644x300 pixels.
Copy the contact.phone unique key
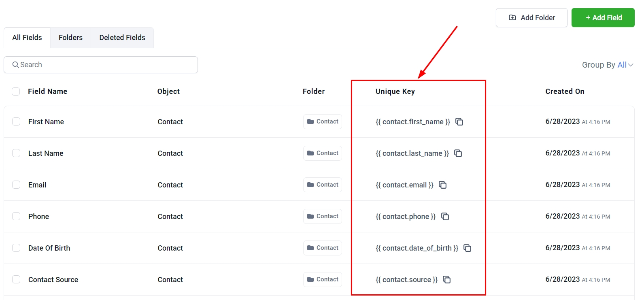click(445, 217)
